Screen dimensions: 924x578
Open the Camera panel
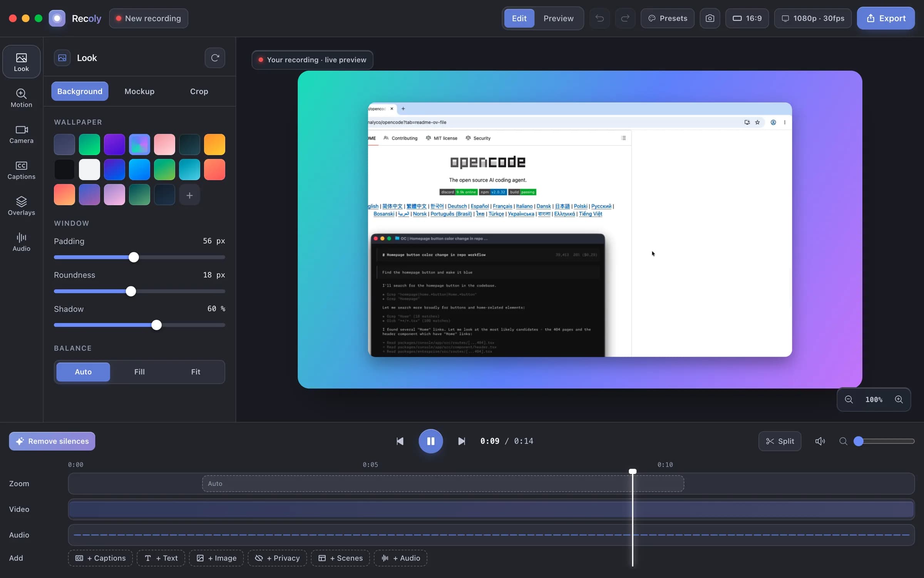click(22, 134)
